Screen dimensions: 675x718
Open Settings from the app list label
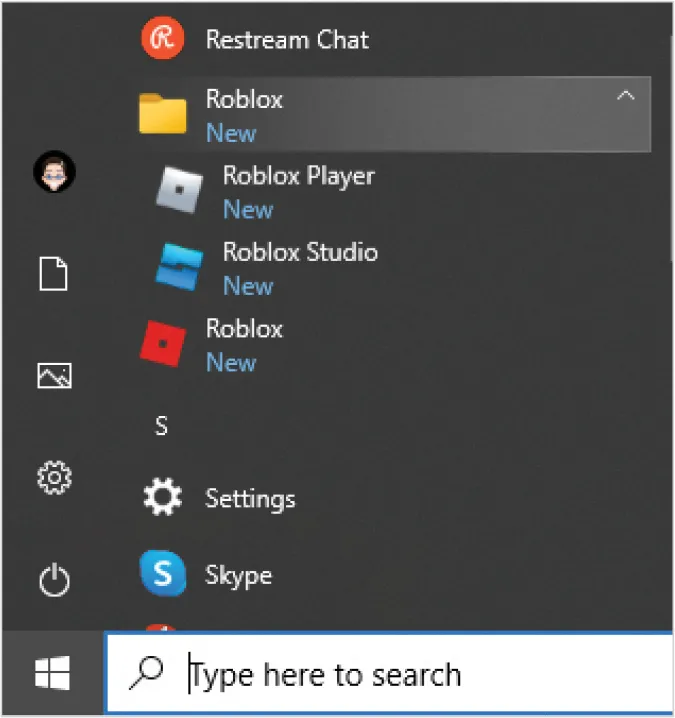250,498
